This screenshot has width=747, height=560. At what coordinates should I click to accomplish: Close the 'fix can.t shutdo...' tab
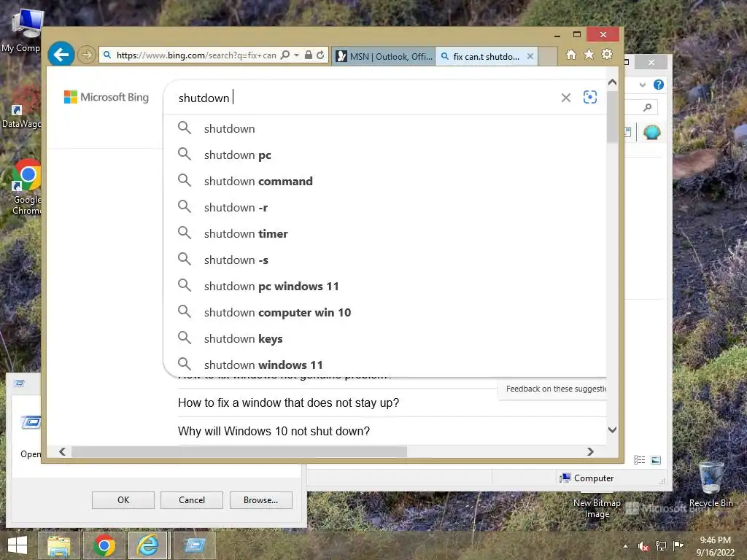[x=530, y=56]
